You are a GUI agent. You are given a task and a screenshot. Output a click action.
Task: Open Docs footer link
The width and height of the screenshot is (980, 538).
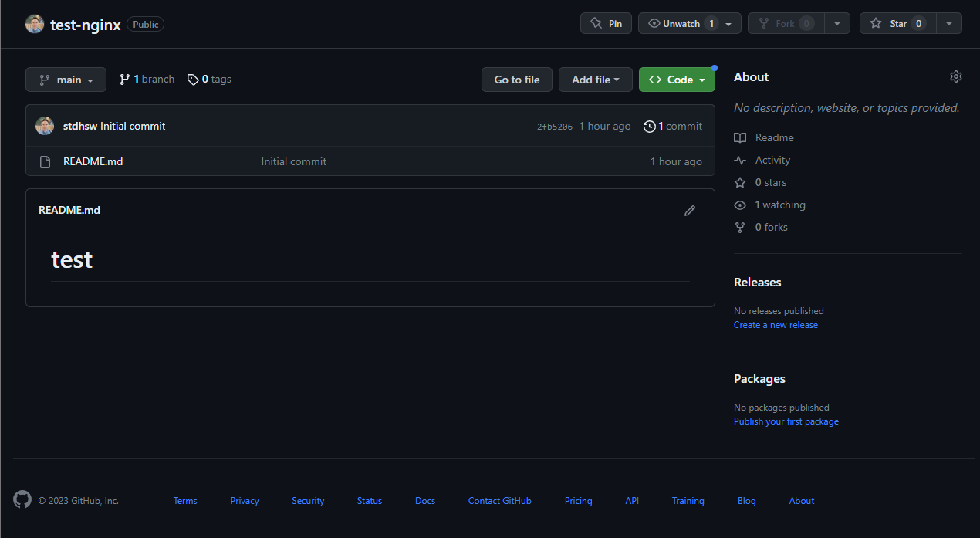pos(425,501)
